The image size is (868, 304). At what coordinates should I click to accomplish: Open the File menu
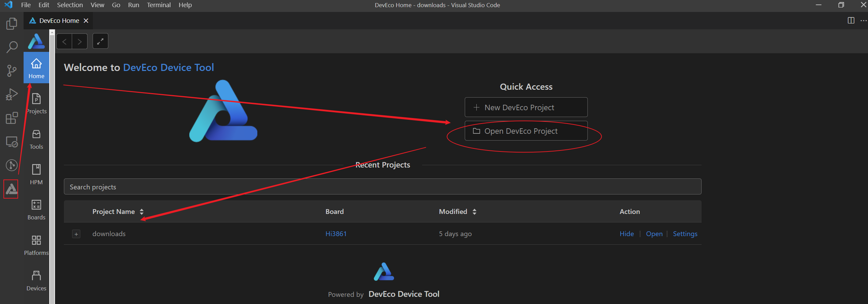coord(26,5)
